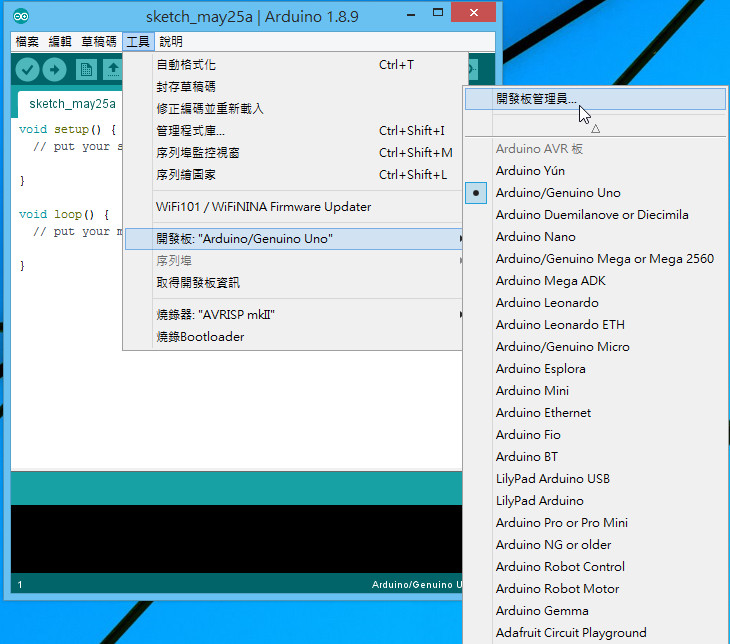The image size is (730, 644).
Task: Select the sketch_may25a tab
Action: [x=72, y=104]
